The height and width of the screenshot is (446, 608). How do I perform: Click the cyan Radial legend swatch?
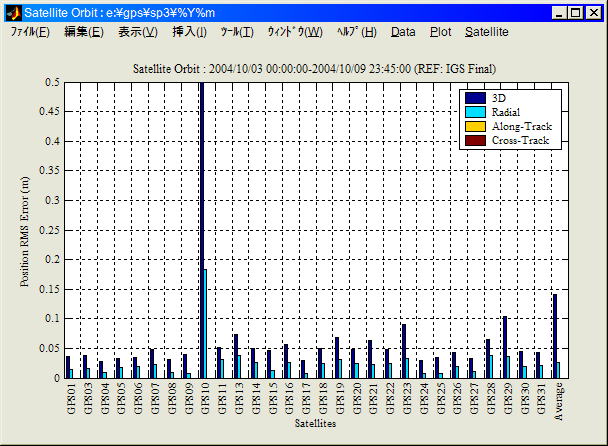click(476, 112)
